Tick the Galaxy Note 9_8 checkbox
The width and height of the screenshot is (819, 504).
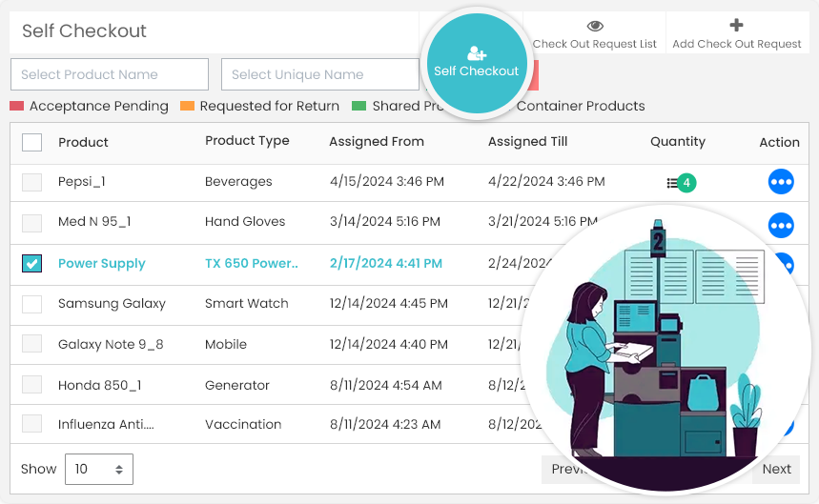tap(32, 344)
